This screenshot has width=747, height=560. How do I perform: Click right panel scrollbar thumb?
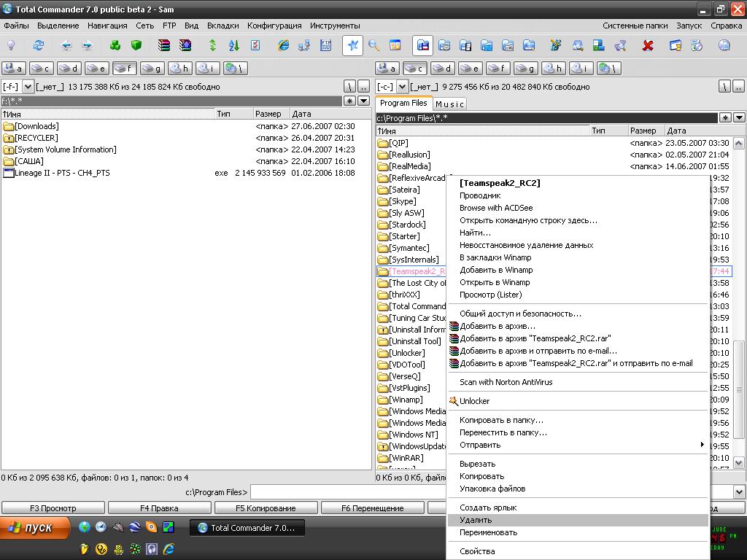pos(738,388)
